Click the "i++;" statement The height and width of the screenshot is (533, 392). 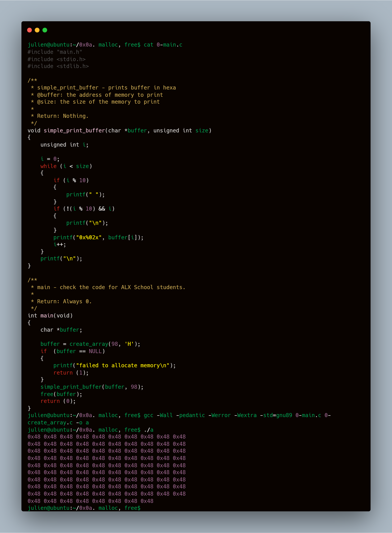60,244
